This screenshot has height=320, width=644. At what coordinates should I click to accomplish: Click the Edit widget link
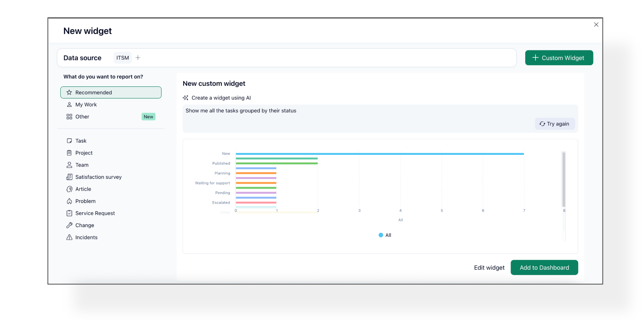(489, 267)
